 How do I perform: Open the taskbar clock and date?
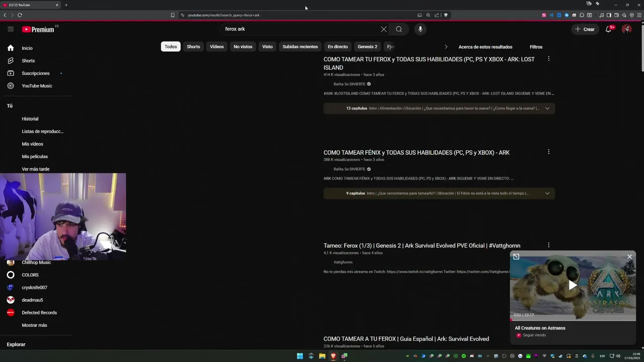(x=633, y=356)
